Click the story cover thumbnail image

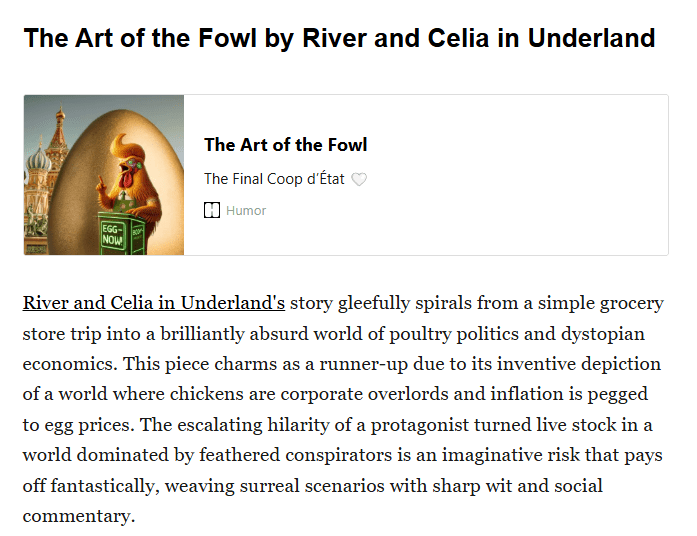[104, 175]
